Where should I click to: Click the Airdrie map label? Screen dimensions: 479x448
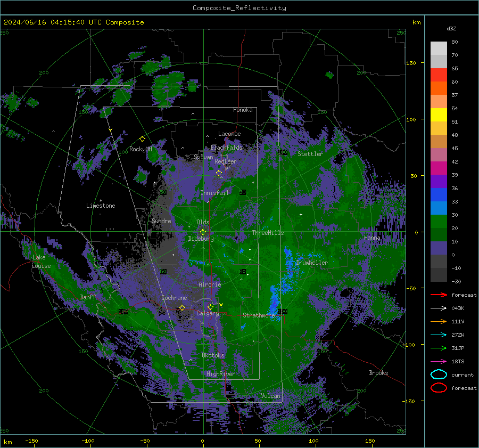210,284
